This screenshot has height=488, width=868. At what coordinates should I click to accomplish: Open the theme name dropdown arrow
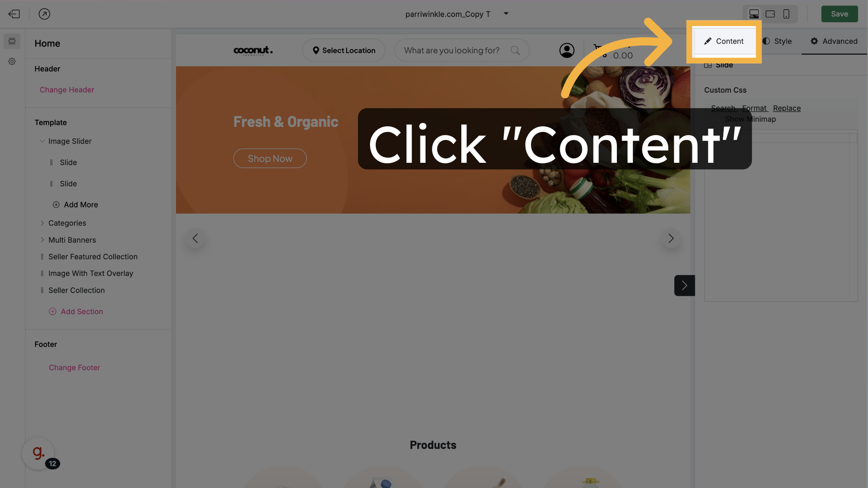[506, 14]
